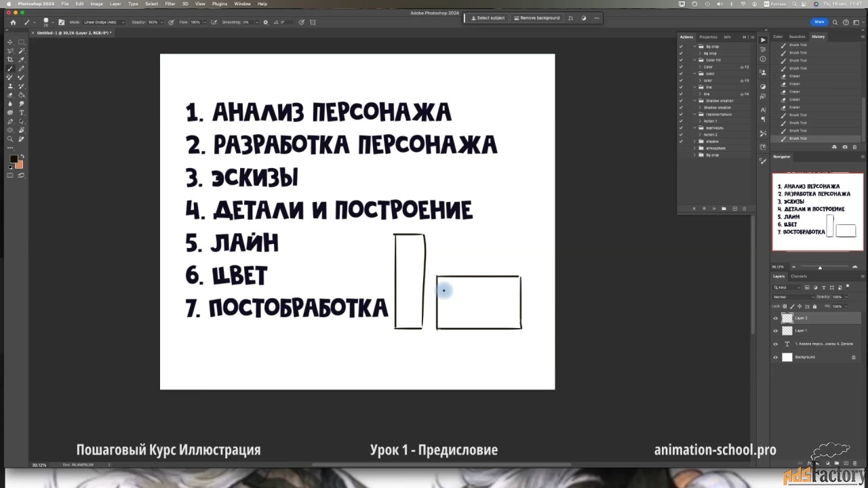Click the Smoothing value field

(x=248, y=22)
